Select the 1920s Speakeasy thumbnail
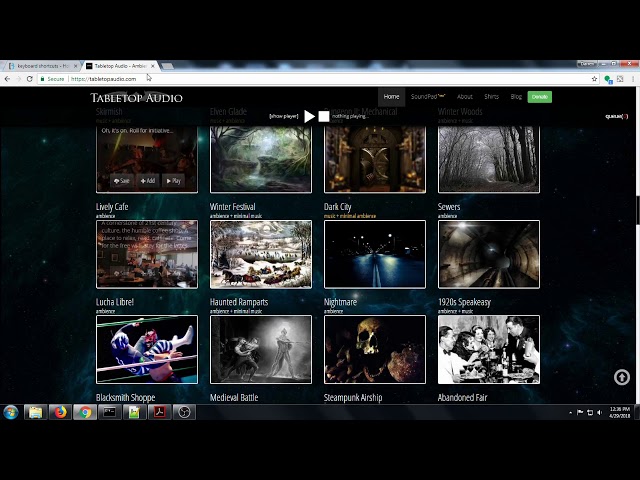The width and height of the screenshot is (640, 480). click(489, 349)
